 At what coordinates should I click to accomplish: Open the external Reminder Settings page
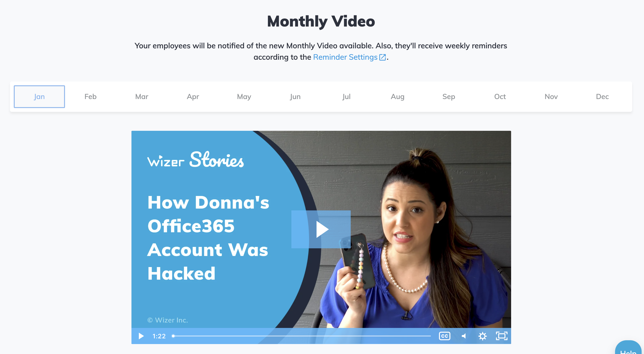[x=349, y=57]
